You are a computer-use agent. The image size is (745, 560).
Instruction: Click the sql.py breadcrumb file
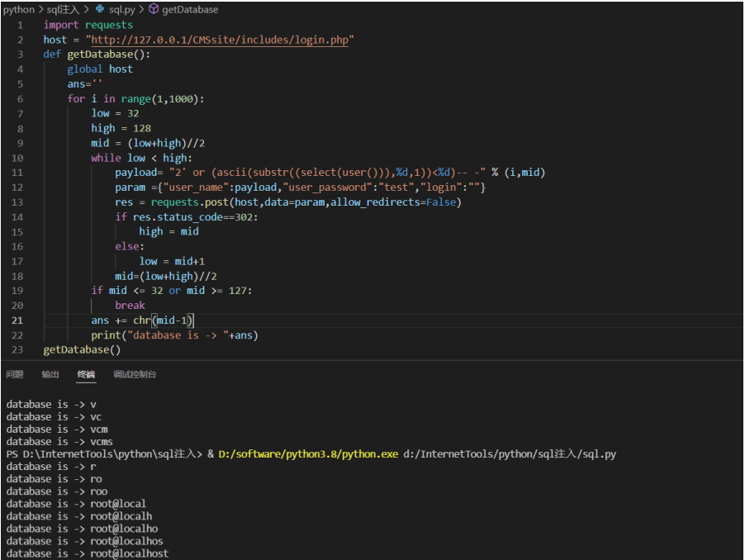click(x=122, y=10)
